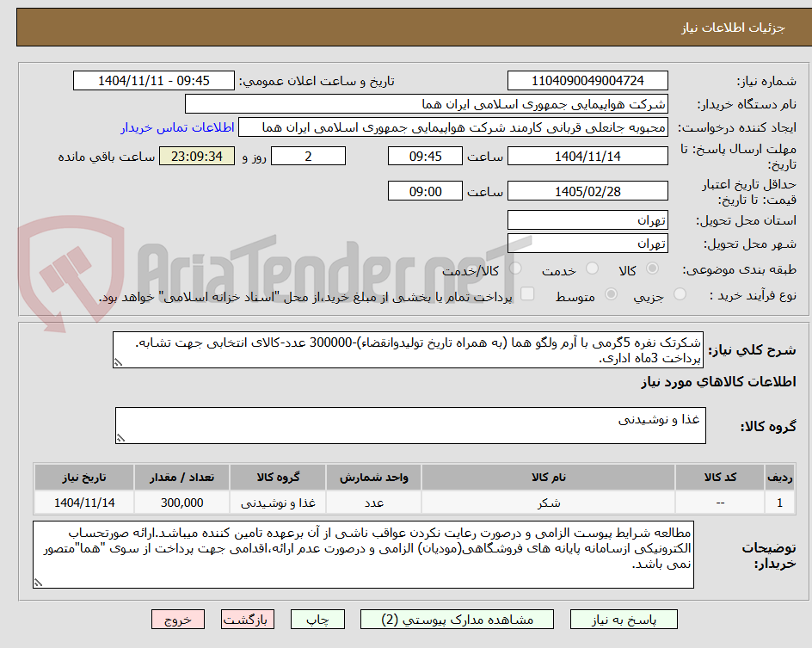Click the buyer name field شرکت هواپیمایی

pos(426,104)
